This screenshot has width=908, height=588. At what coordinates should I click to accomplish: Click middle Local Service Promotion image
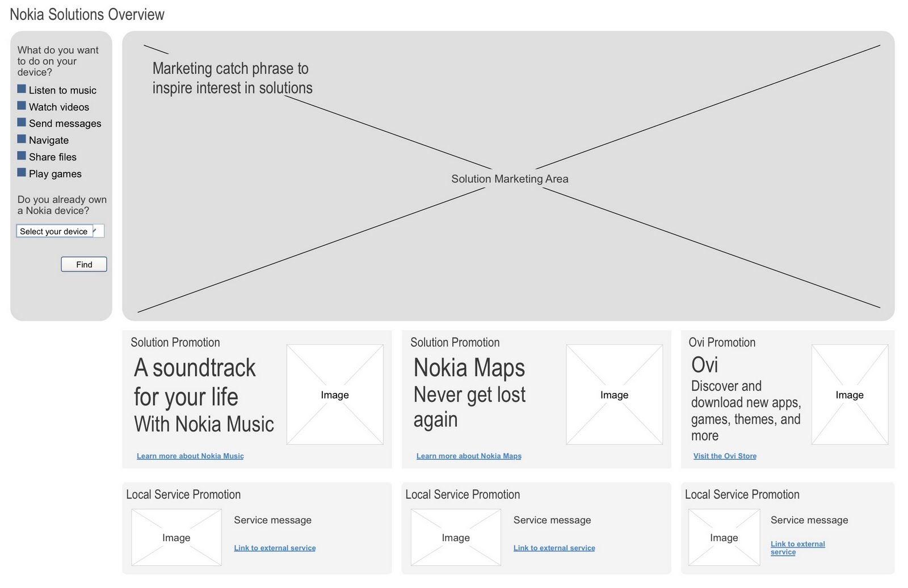point(456,538)
